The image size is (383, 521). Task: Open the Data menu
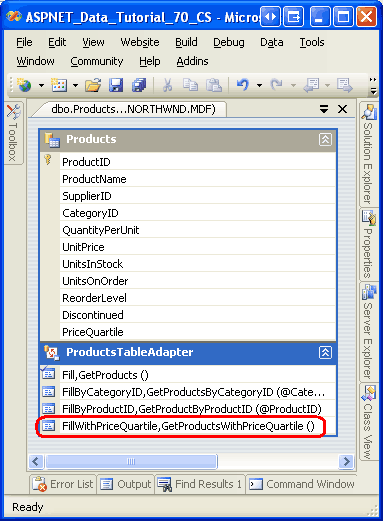(272, 42)
